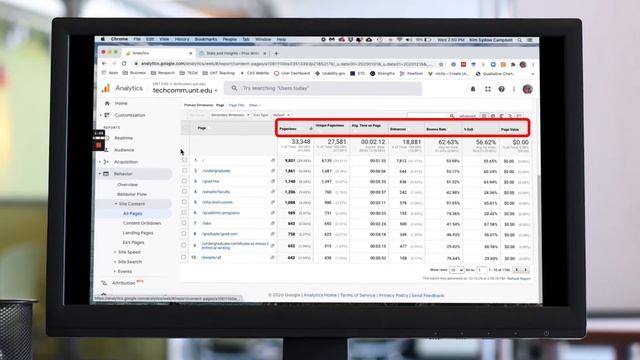Open the History menu

[x=182, y=39]
